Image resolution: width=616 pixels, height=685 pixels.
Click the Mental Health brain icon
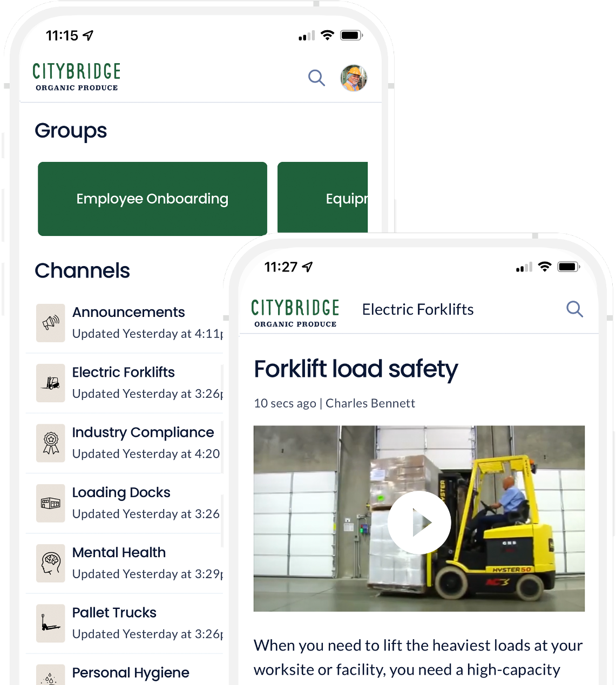click(x=51, y=563)
